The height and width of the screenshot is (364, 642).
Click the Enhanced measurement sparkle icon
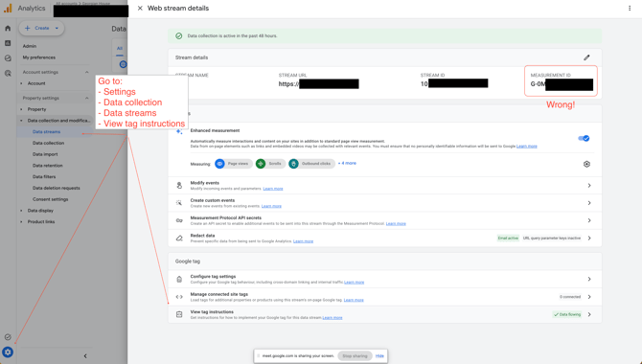click(x=179, y=131)
